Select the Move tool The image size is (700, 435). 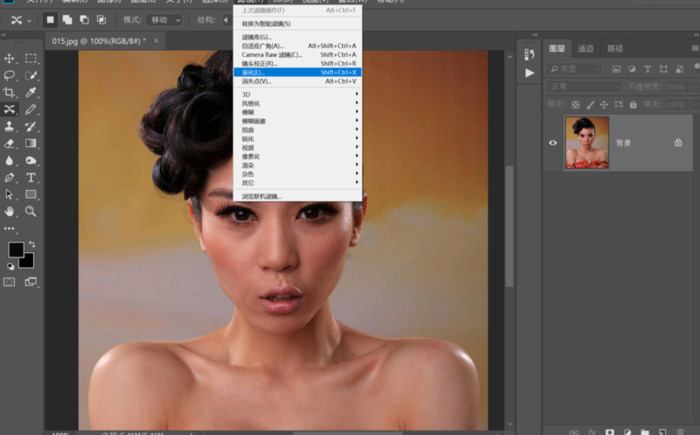10,59
